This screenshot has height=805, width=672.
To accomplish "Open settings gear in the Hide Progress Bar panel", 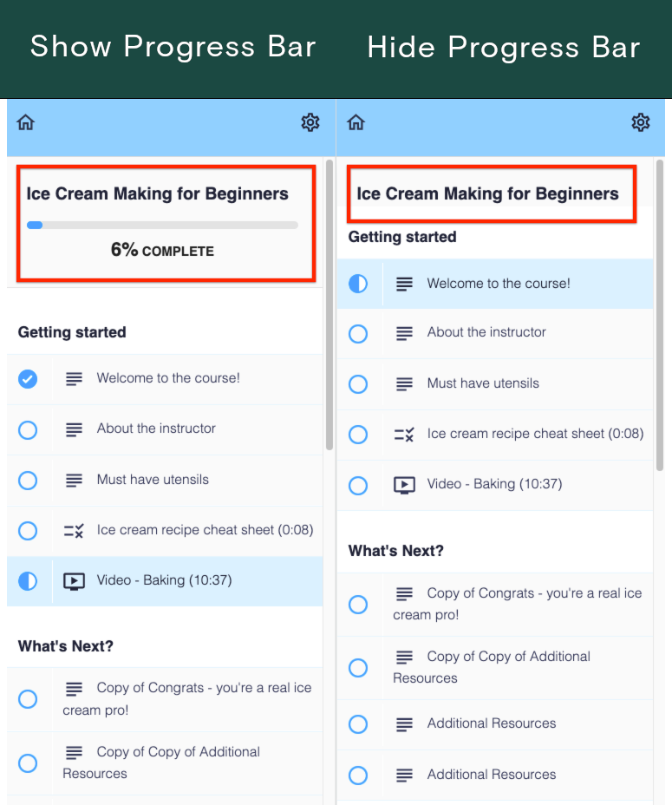I will click(641, 122).
